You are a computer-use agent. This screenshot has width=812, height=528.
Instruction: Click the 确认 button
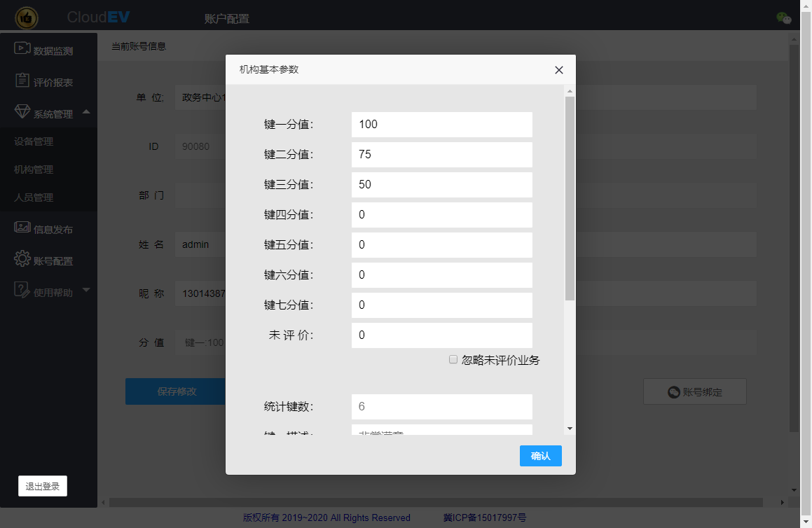pos(541,456)
